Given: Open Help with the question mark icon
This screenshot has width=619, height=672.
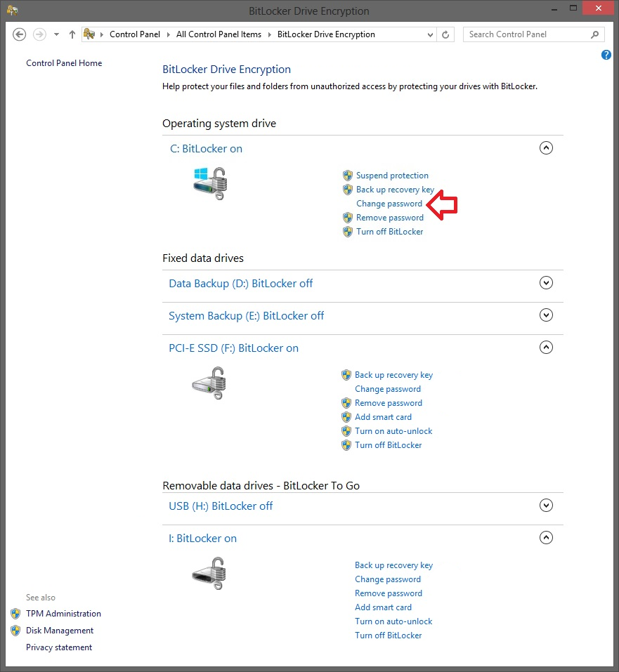Looking at the screenshot, I should tap(606, 55).
